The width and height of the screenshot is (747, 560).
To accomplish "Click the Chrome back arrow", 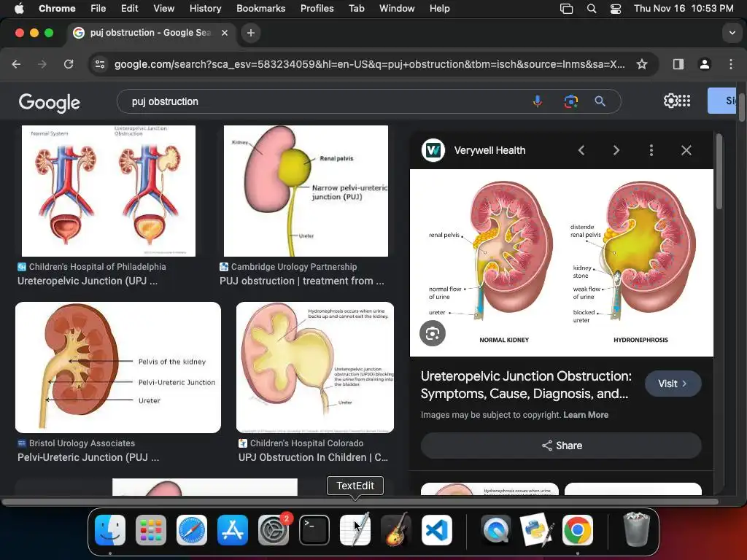I will pos(16,64).
